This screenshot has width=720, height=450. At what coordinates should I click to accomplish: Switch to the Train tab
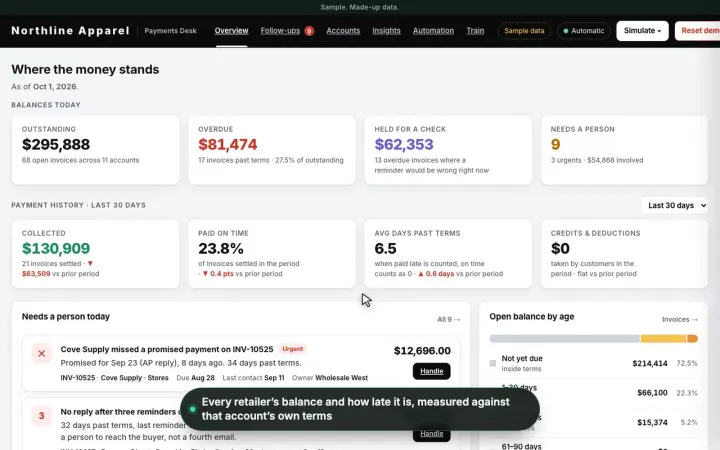click(x=475, y=31)
